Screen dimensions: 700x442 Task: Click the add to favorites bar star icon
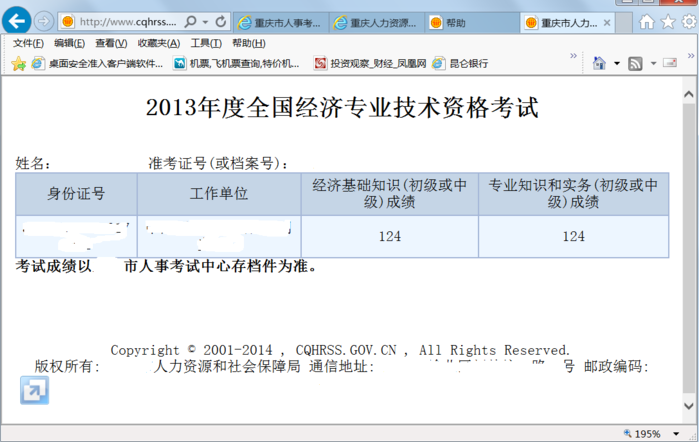18,64
